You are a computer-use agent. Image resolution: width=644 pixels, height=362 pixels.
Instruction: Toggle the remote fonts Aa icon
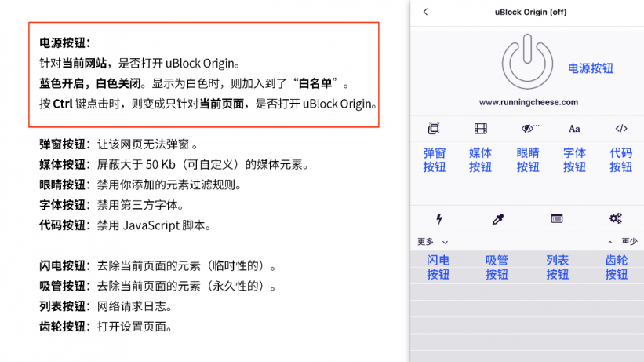[574, 129]
